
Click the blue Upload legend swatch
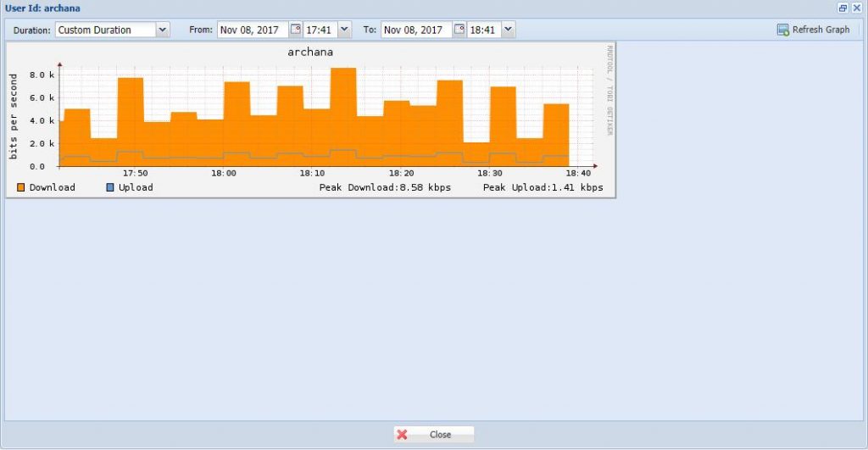[x=110, y=187]
